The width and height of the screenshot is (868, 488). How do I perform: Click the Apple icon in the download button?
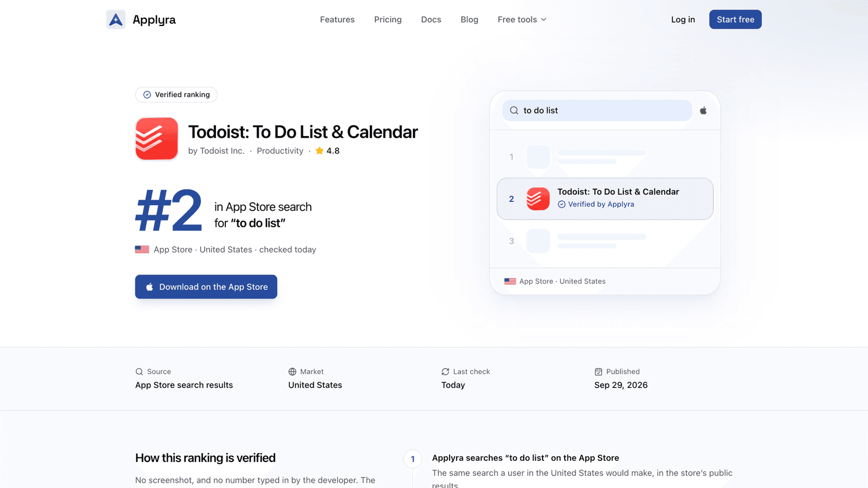tap(149, 287)
